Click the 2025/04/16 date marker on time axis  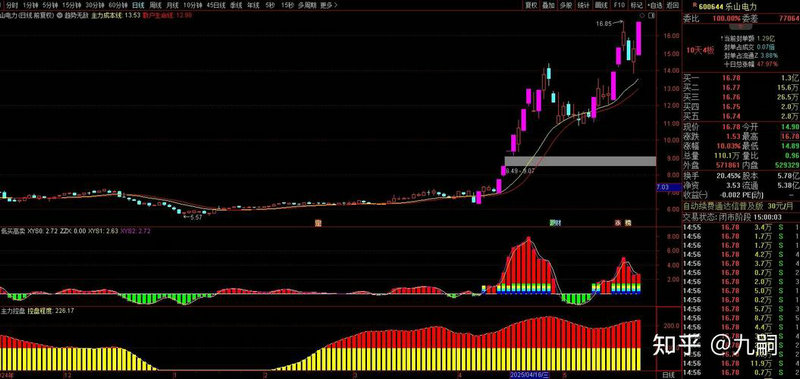point(530,375)
